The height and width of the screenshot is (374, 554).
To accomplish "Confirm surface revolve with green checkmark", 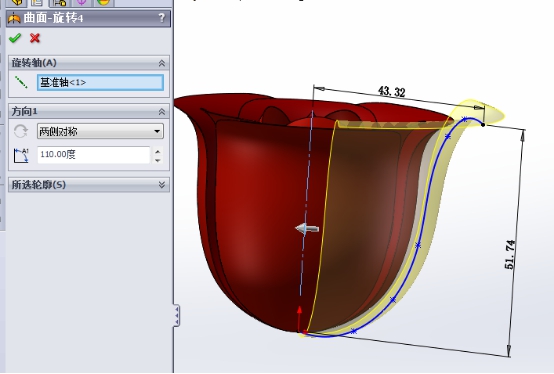I will pos(14,38).
